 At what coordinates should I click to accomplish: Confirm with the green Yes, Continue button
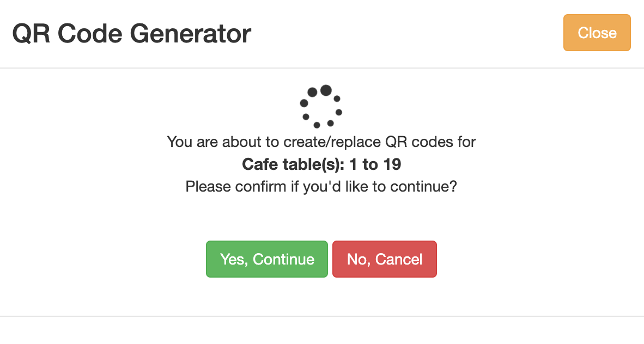coord(267,259)
